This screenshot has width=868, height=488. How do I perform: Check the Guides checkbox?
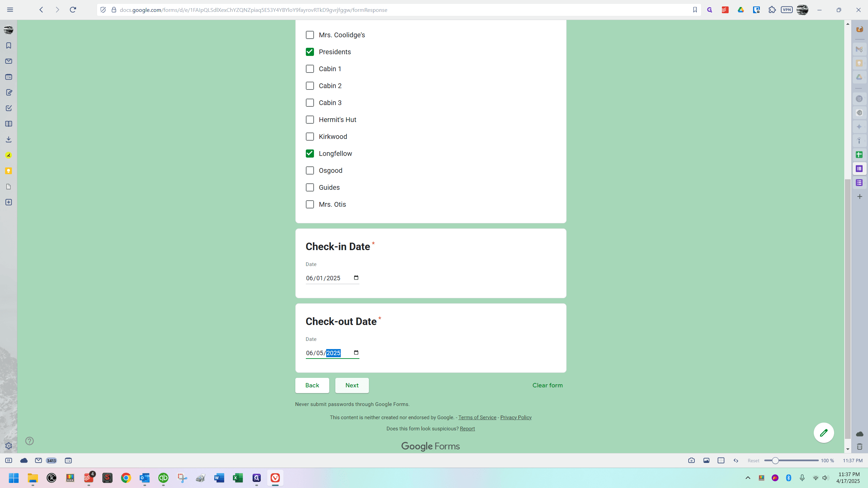(310, 187)
